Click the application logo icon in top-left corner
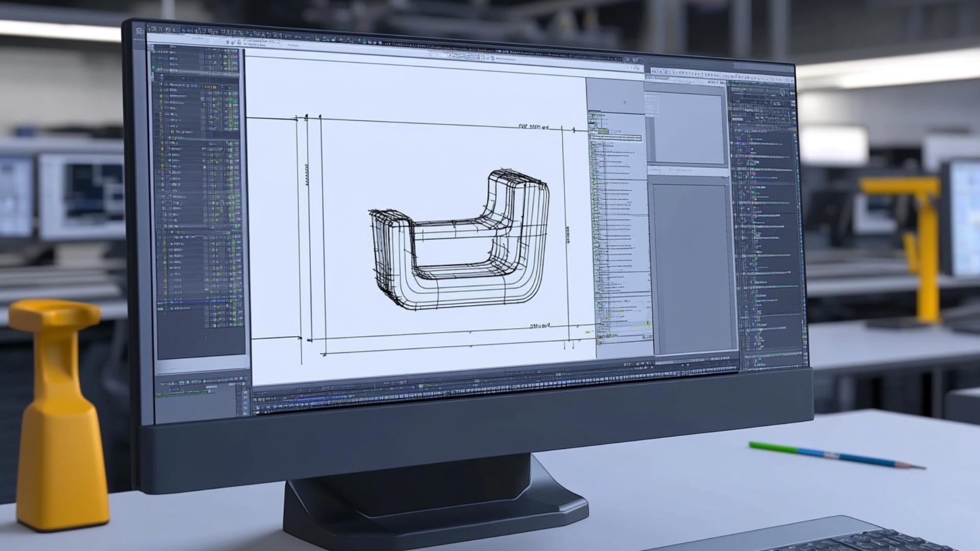The height and width of the screenshot is (551, 980). point(139,32)
